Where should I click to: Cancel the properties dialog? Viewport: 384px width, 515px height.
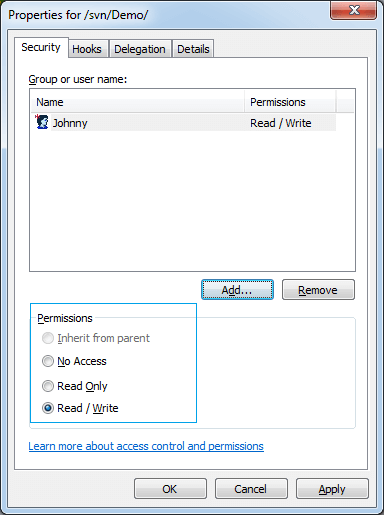251,489
